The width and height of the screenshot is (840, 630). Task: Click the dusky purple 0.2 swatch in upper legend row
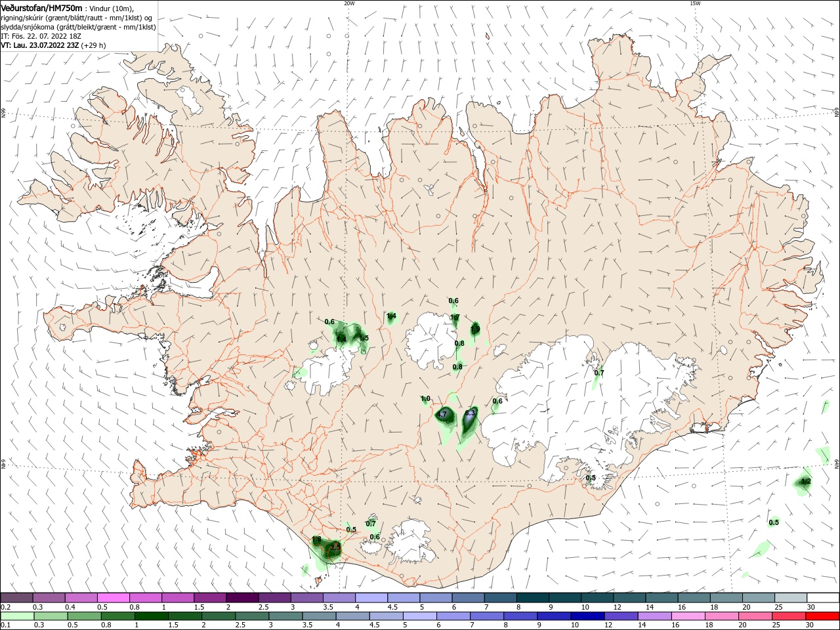(16, 597)
